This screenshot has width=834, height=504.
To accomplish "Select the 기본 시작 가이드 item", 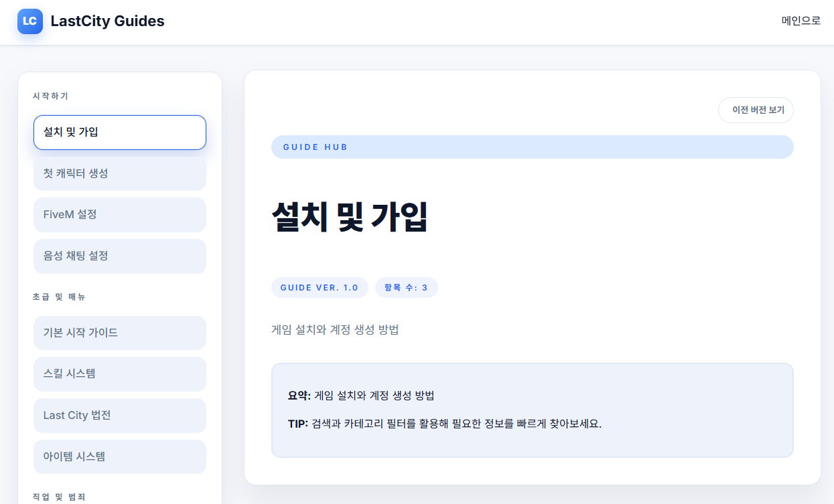I will click(x=119, y=333).
